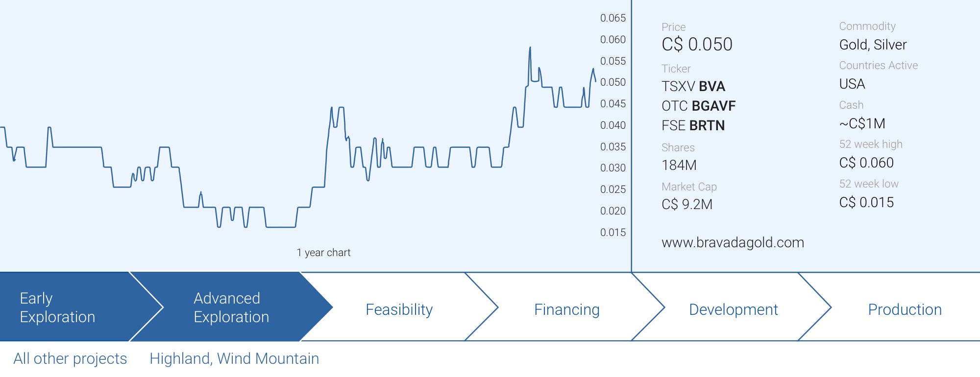The image size is (980, 377).
Task: Select the Development stage chevron
Action: pyautogui.click(x=734, y=309)
